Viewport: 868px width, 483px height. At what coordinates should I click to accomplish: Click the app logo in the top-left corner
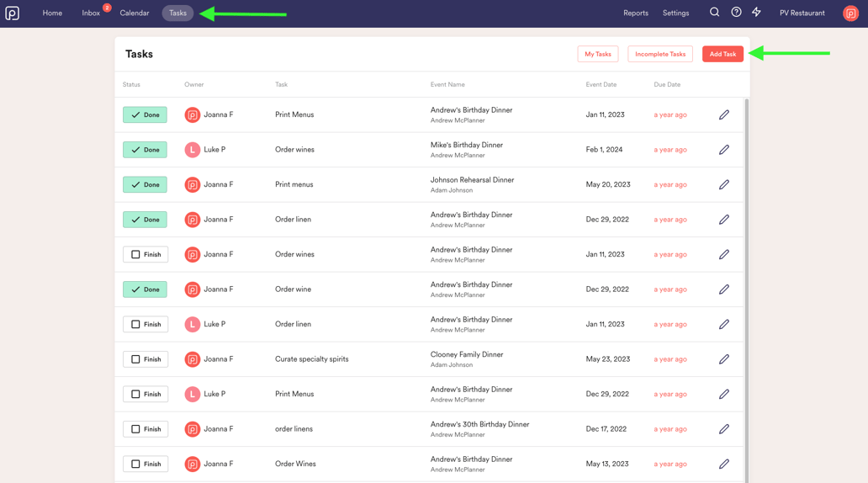12,13
